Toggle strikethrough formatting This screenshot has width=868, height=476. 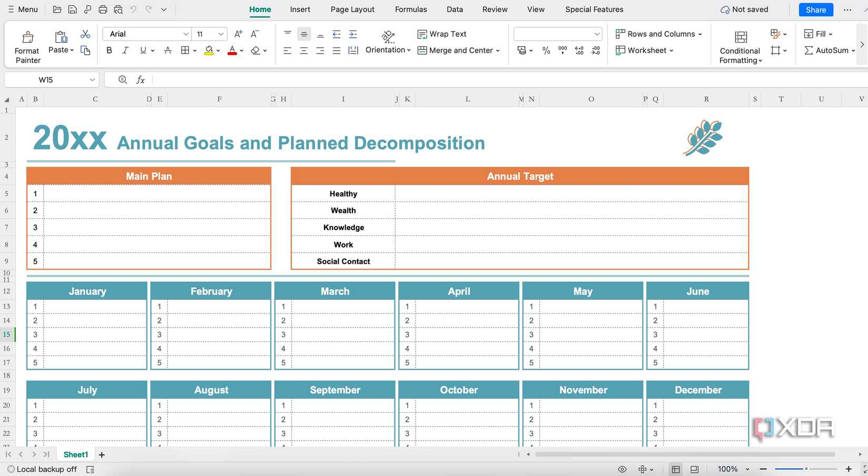(x=167, y=51)
